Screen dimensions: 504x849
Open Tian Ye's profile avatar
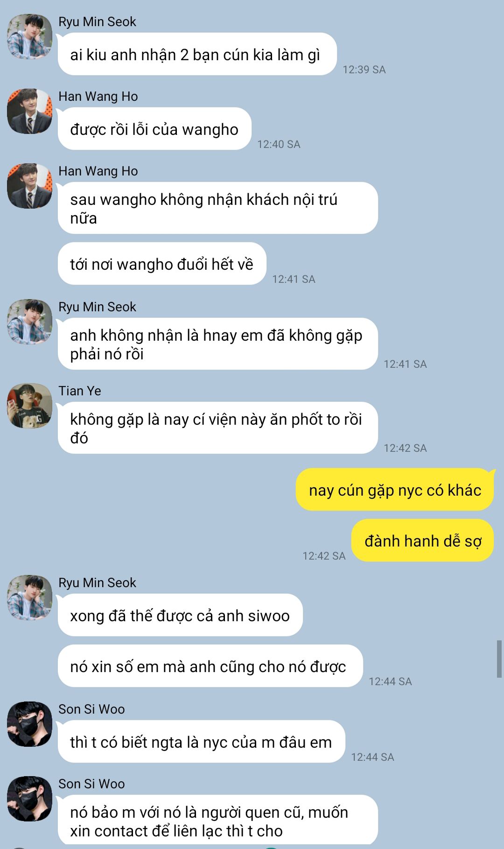29,406
